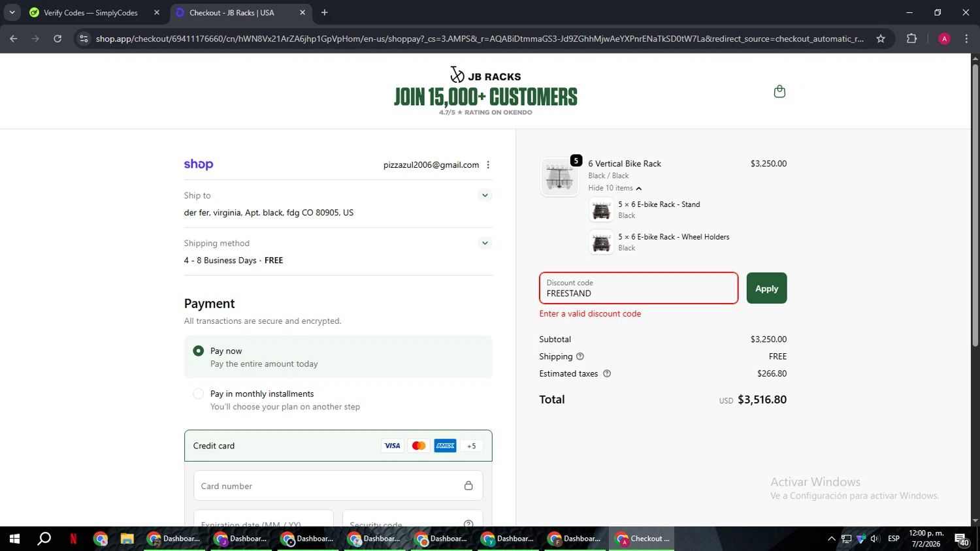Screen dimensions: 980x551
Task: Click the lock icon in card number field
Action: pyautogui.click(x=468, y=486)
